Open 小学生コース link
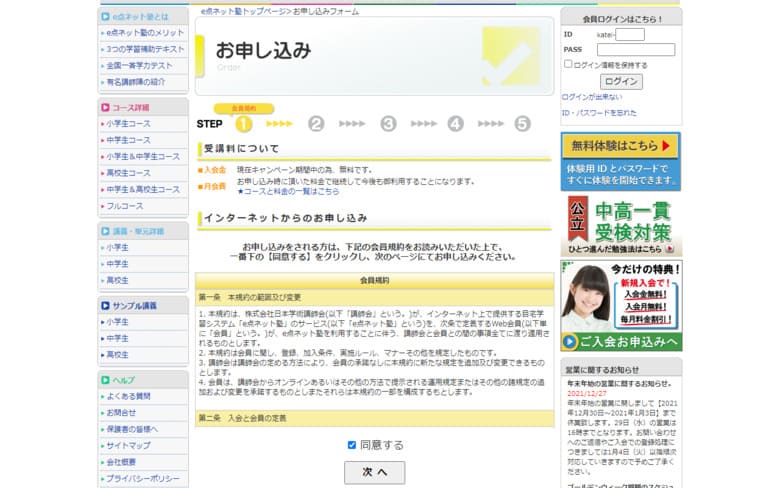 coord(128,124)
